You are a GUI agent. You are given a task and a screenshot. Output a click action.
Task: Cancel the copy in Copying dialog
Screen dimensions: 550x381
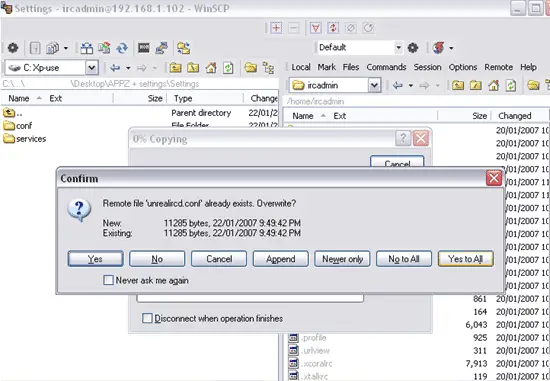[397, 162]
